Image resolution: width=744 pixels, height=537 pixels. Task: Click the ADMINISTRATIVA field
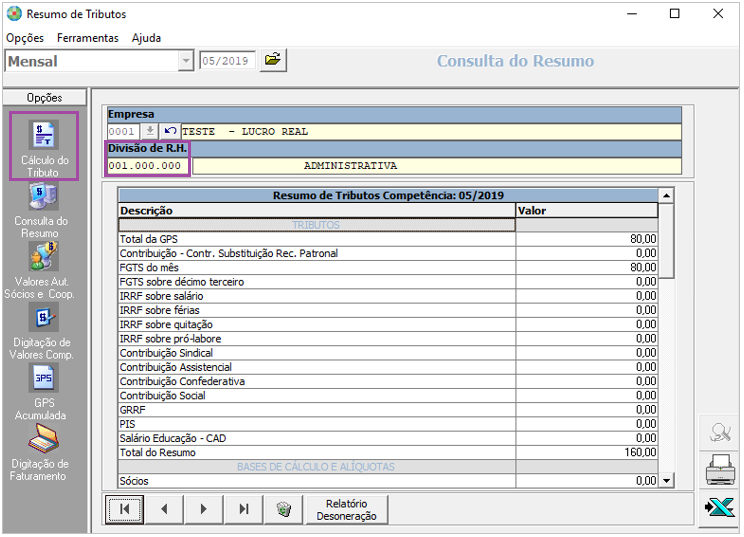pos(437,166)
